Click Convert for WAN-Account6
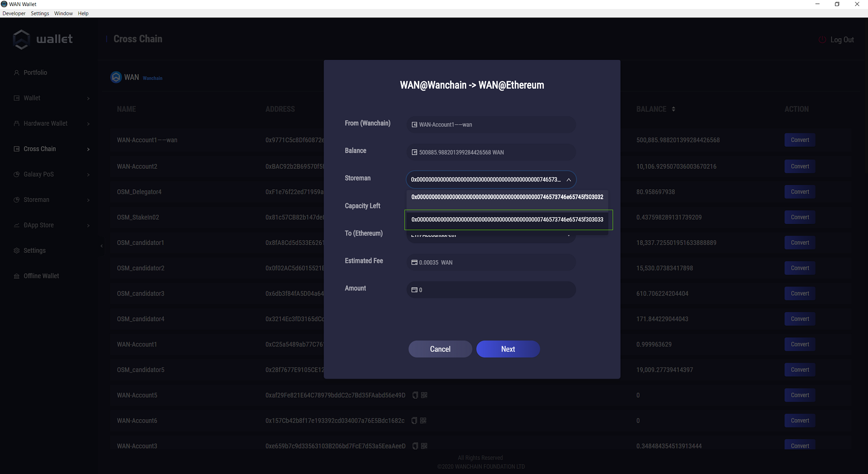868x474 pixels. [x=799, y=421]
